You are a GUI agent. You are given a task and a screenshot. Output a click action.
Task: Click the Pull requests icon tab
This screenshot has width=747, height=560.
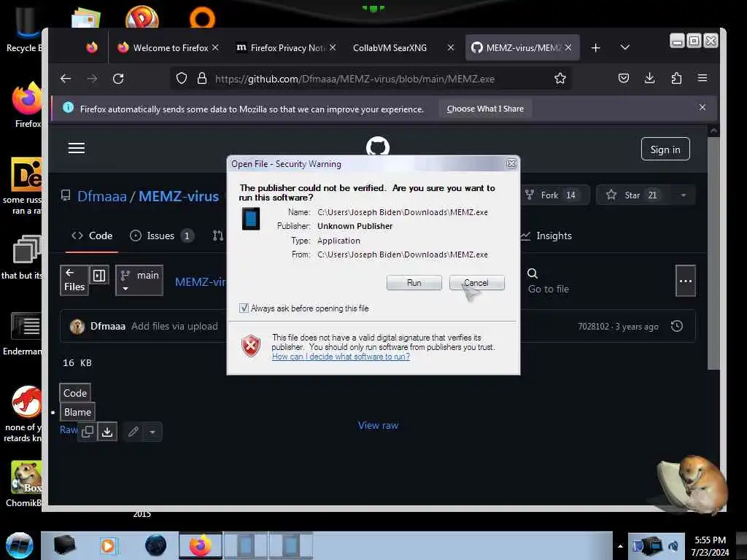point(217,236)
